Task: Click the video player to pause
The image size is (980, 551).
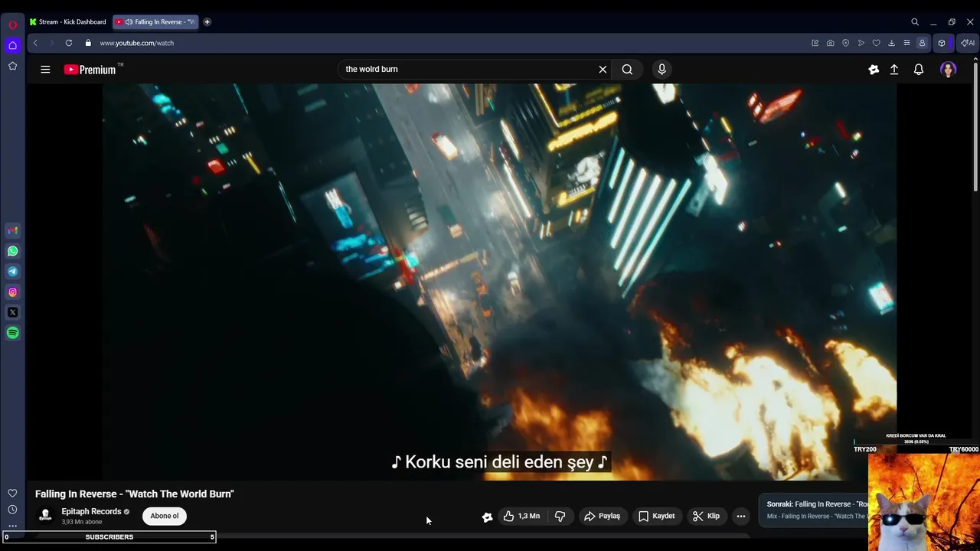Action: [499, 282]
